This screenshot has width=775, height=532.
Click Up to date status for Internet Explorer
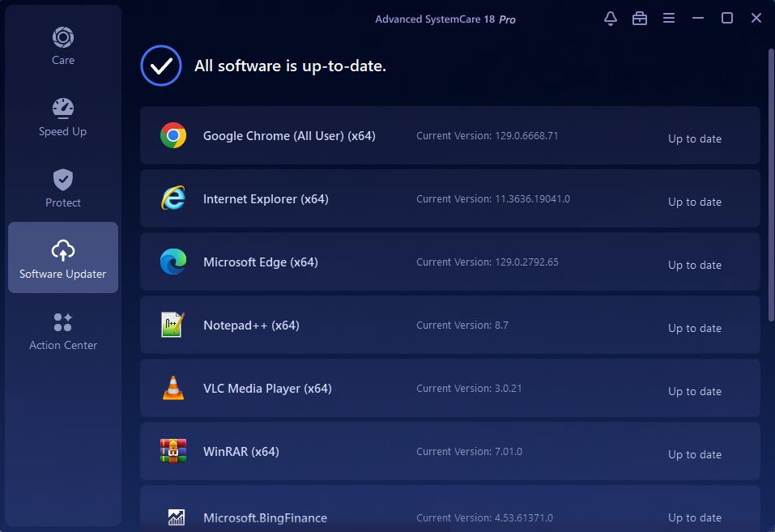point(695,202)
